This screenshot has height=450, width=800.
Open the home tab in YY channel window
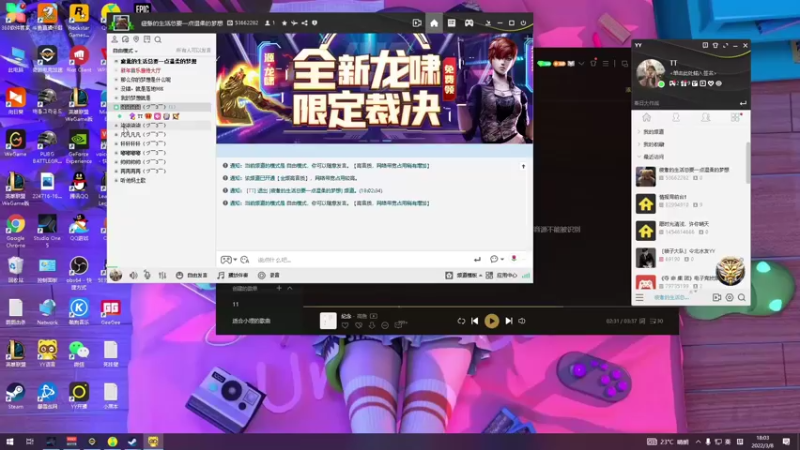[x=434, y=23]
